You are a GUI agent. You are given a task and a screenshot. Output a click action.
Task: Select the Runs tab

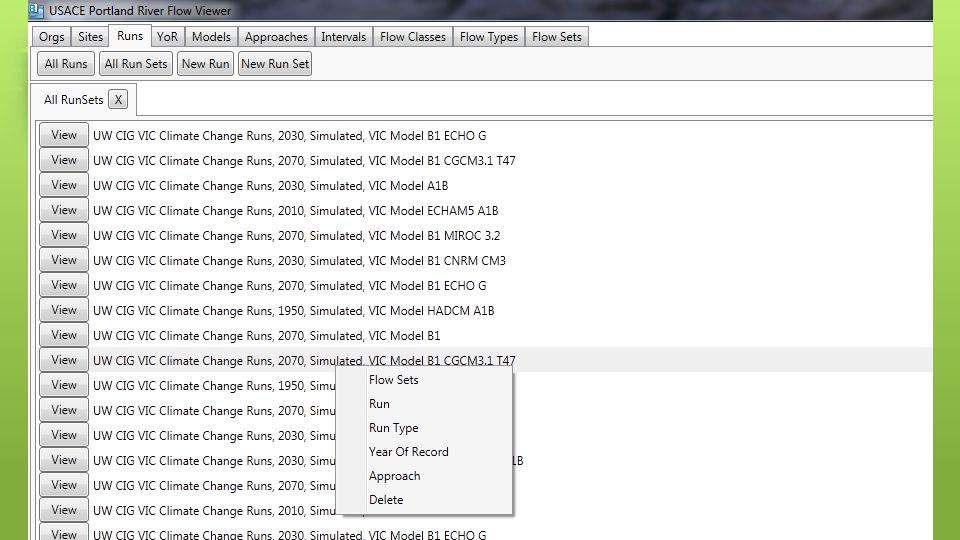tap(130, 36)
